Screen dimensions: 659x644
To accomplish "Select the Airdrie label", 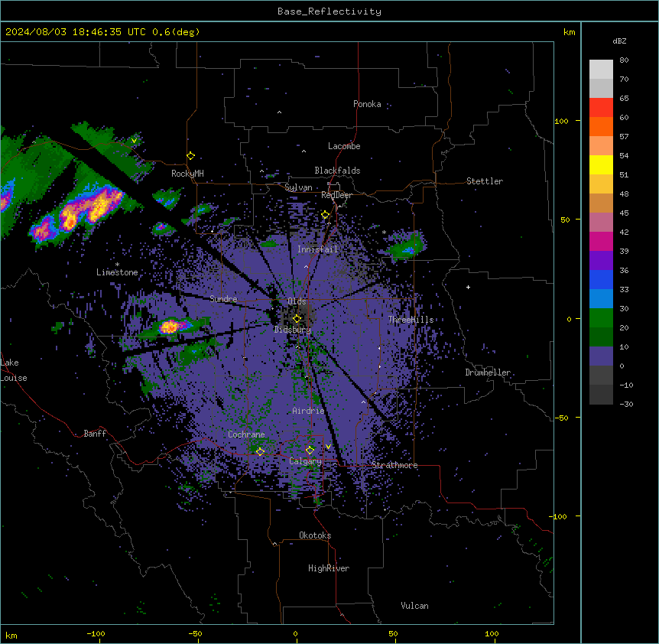I will tap(308, 411).
